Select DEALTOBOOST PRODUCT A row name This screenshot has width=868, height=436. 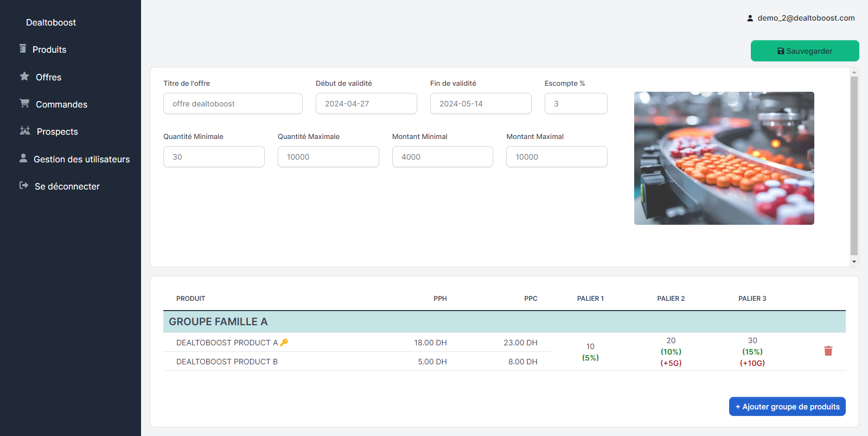tap(227, 343)
